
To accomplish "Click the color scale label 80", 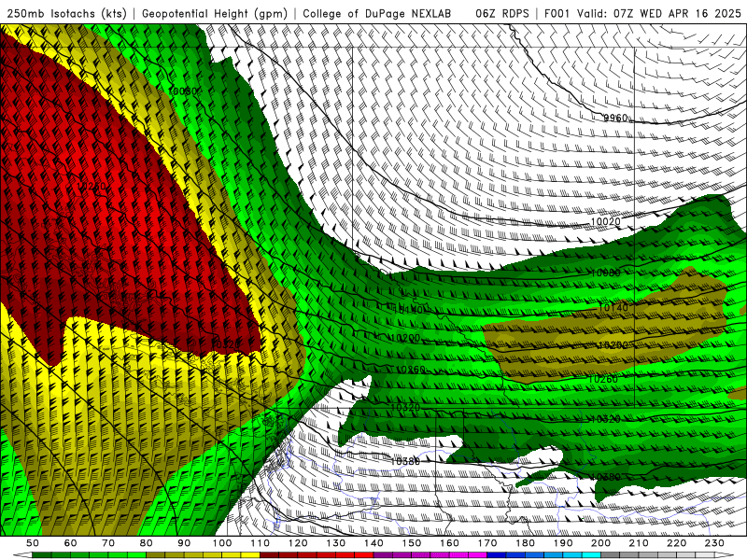I will click(147, 543).
